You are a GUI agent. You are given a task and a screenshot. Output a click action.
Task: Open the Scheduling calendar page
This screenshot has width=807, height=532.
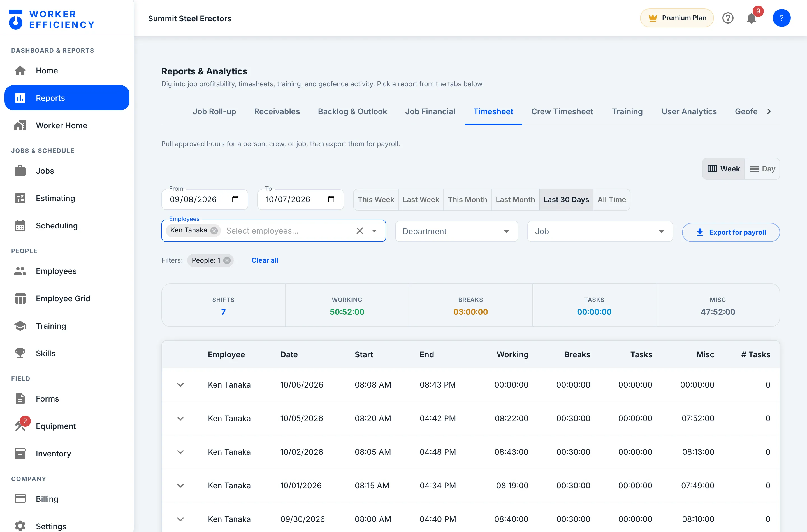tap(67, 226)
